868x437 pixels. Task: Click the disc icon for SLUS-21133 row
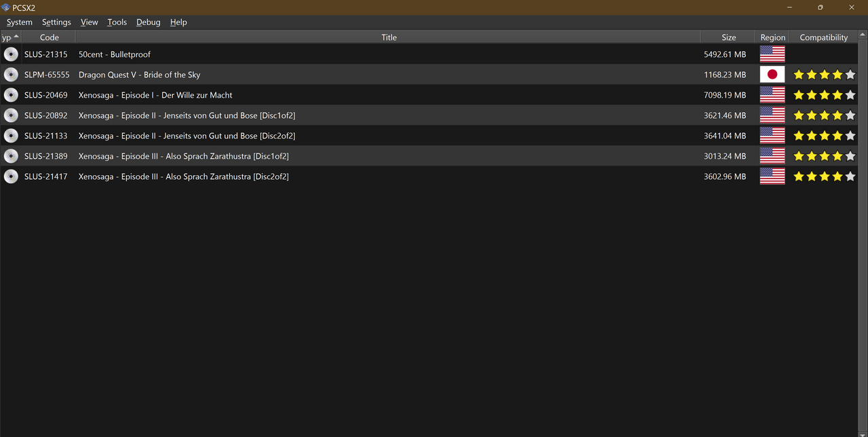(11, 136)
